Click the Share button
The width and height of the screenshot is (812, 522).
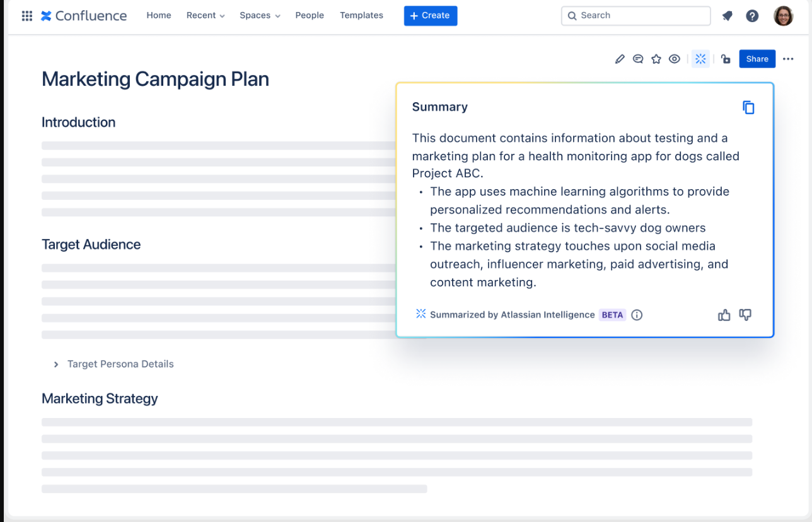757,59
